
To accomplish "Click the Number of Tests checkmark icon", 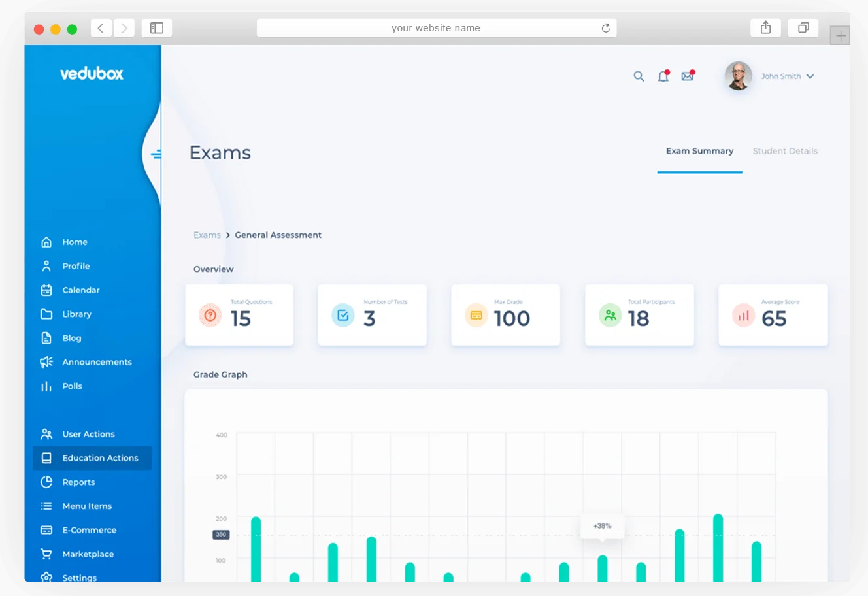I will [342, 316].
